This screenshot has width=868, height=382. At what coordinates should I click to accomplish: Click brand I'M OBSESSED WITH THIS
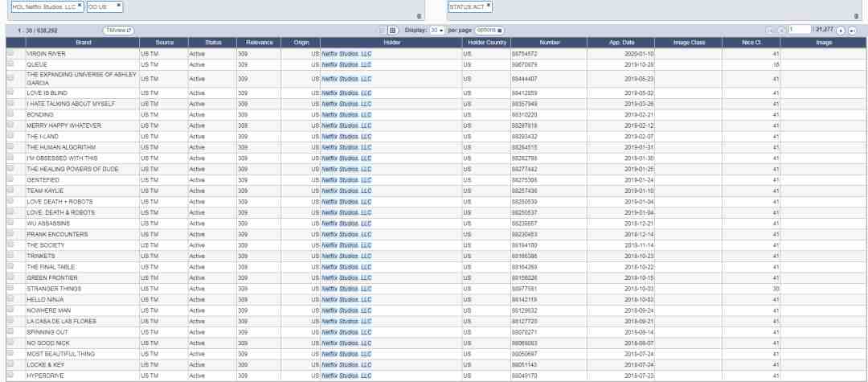point(62,158)
